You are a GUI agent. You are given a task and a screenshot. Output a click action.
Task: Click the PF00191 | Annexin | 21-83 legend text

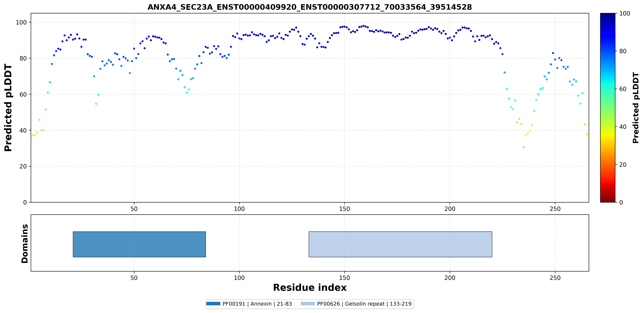pyautogui.click(x=257, y=304)
